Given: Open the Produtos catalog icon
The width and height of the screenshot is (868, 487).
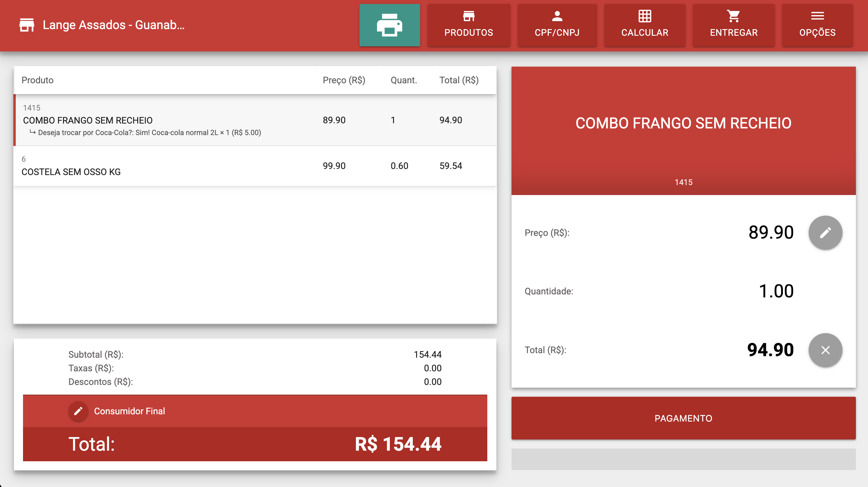Looking at the screenshot, I should coord(469,15).
